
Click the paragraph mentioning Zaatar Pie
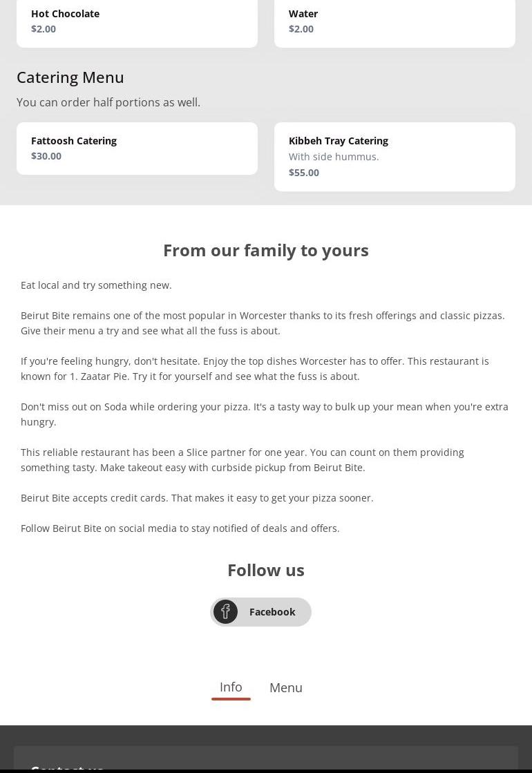click(x=254, y=368)
